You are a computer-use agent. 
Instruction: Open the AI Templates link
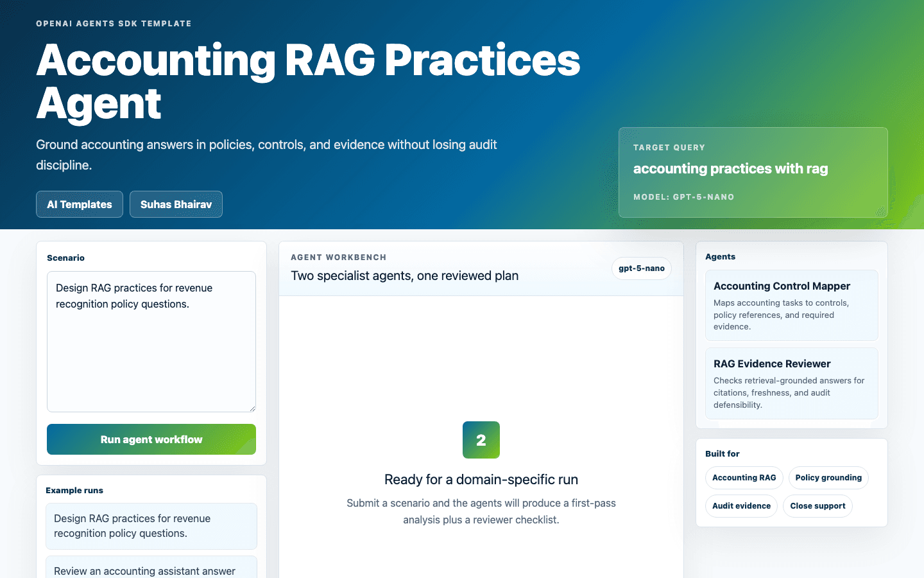pos(80,204)
